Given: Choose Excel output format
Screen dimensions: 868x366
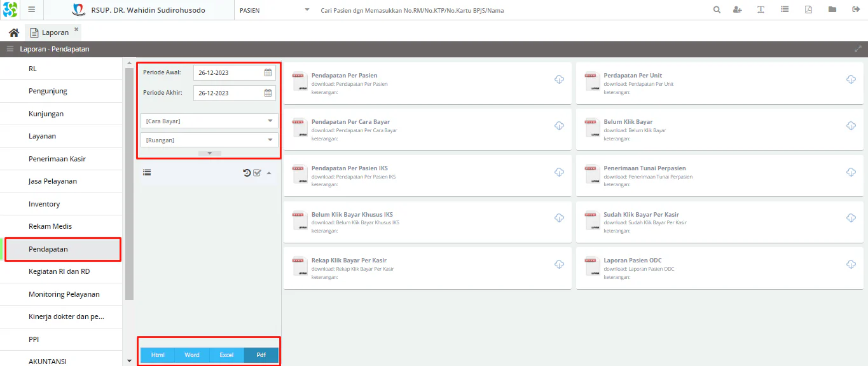Looking at the screenshot, I should 226,355.
